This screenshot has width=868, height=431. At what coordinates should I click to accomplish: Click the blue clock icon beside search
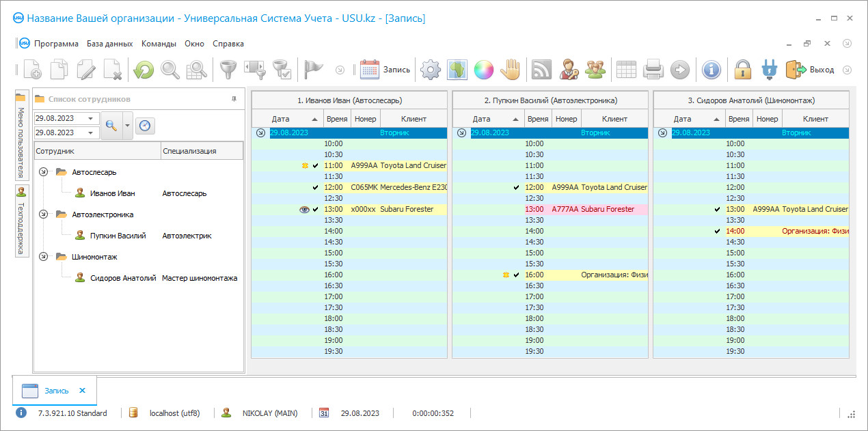[145, 126]
